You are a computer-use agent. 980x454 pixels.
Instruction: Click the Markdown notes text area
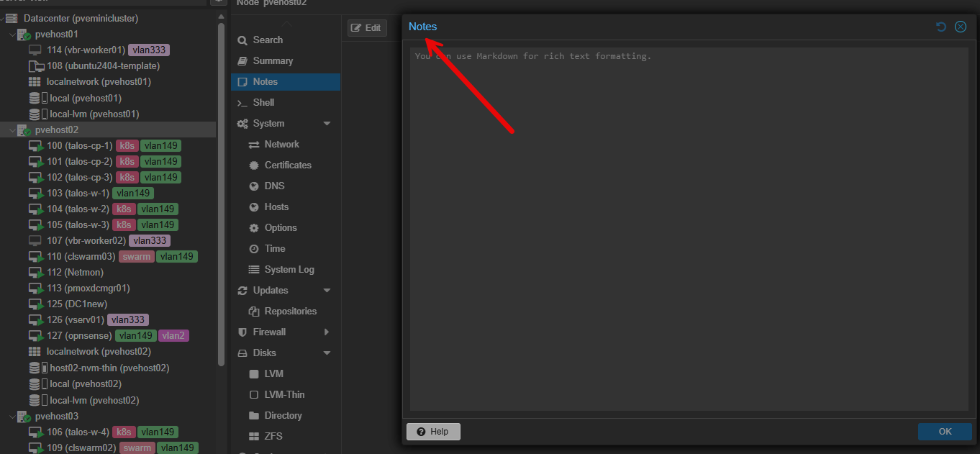(689, 229)
